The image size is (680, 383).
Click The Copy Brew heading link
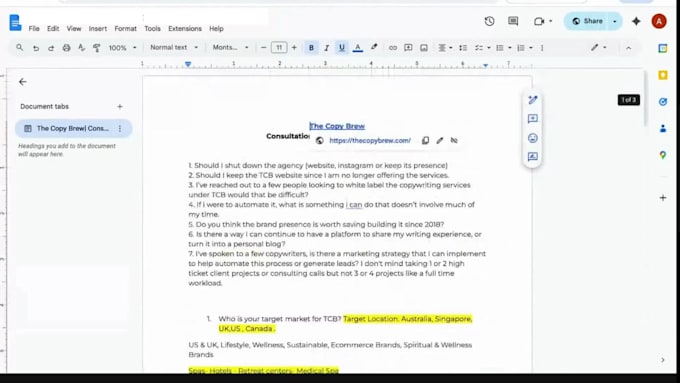pos(337,126)
